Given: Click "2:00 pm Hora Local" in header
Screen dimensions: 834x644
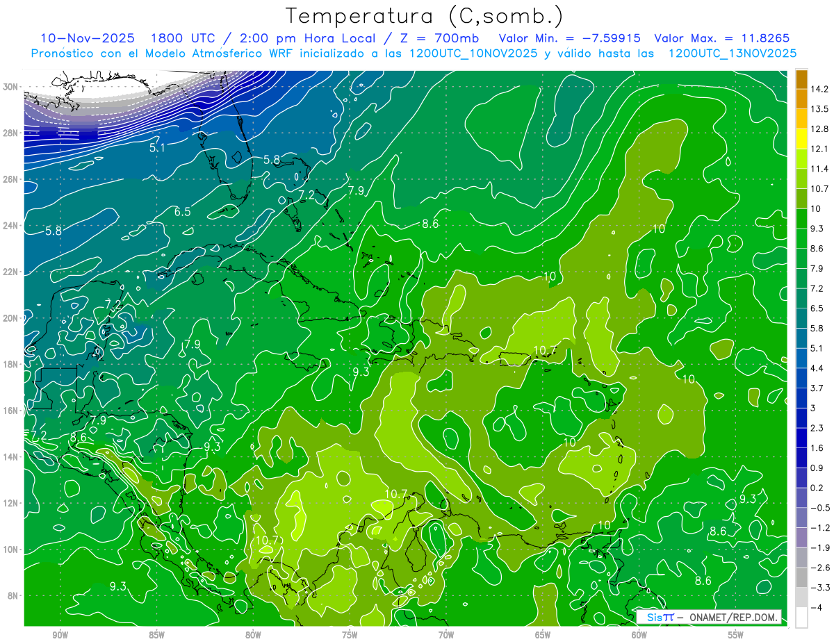Looking at the screenshot, I should [309, 38].
